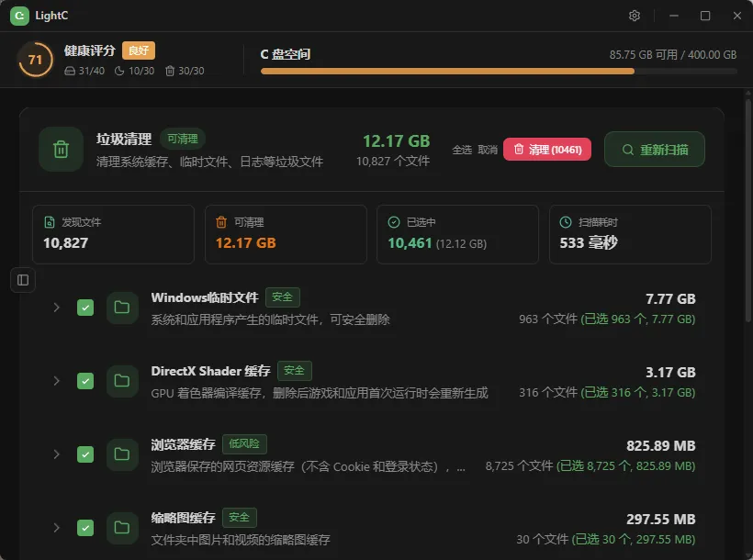The width and height of the screenshot is (753, 560).
Task: Click the vertical scrollbar on right edge
Action: coord(748,210)
